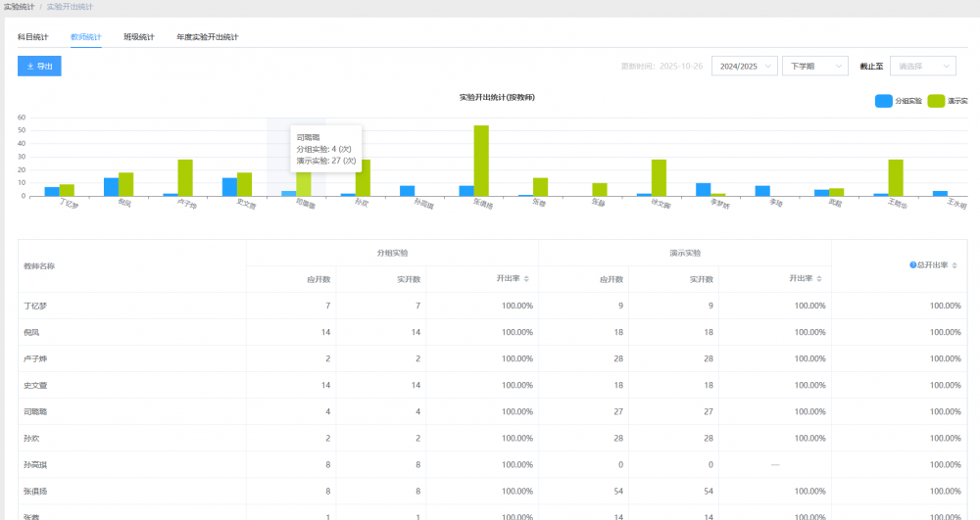The image size is (980, 520).
Task: Click the 导出 export button
Action: point(39,66)
